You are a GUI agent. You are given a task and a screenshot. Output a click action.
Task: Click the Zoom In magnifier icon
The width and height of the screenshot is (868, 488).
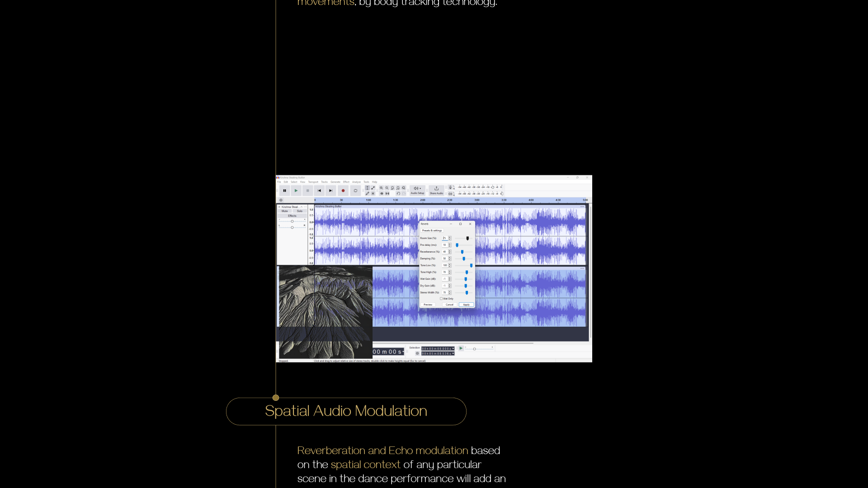[381, 188]
